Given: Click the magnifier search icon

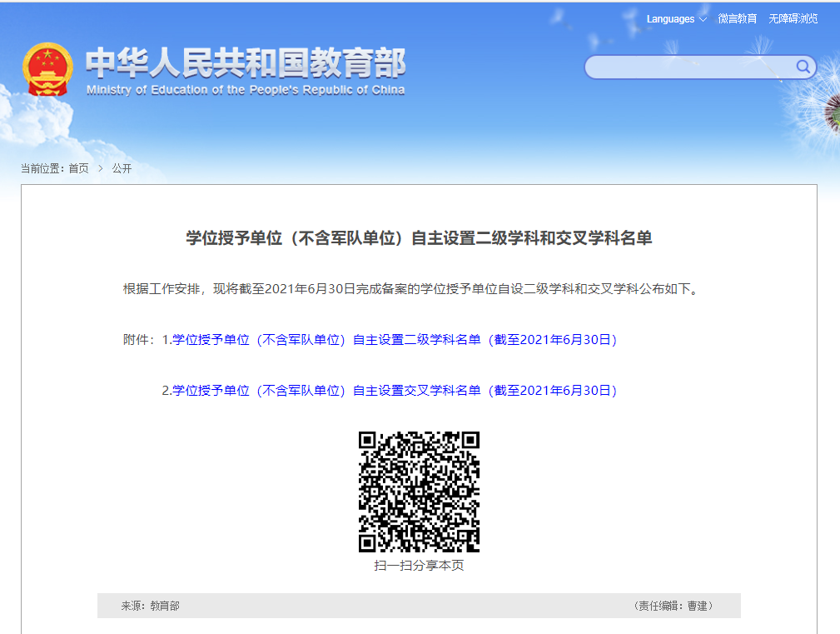Looking at the screenshot, I should click(x=803, y=67).
